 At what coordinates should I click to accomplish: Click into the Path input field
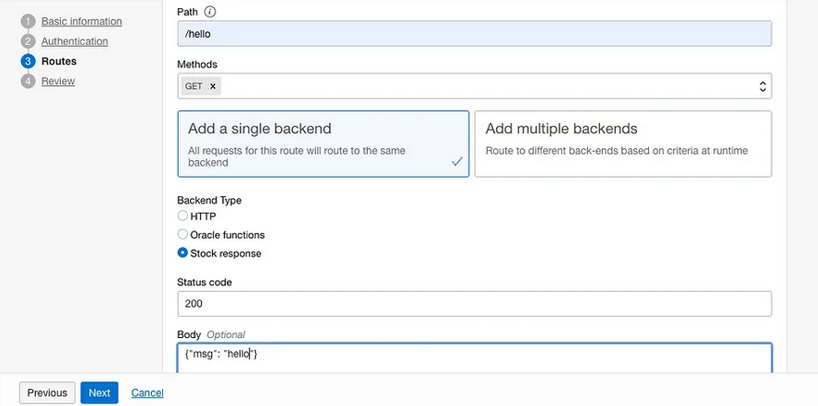click(474, 34)
